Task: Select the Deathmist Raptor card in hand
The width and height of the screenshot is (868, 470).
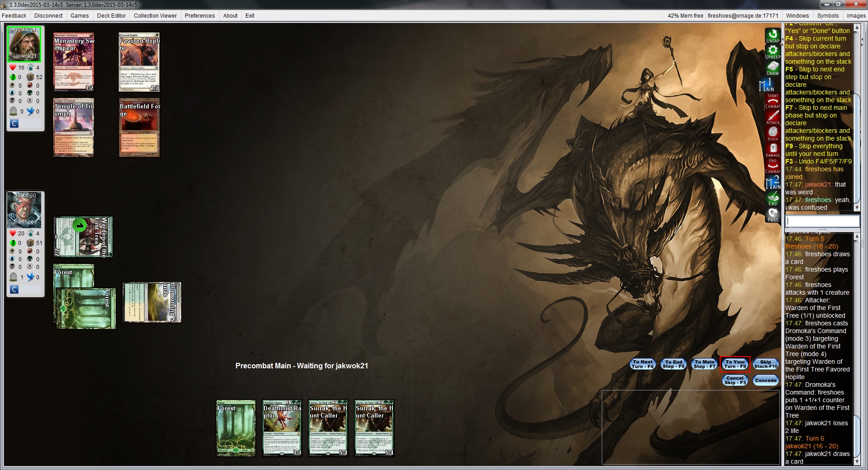Action: click(282, 428)
